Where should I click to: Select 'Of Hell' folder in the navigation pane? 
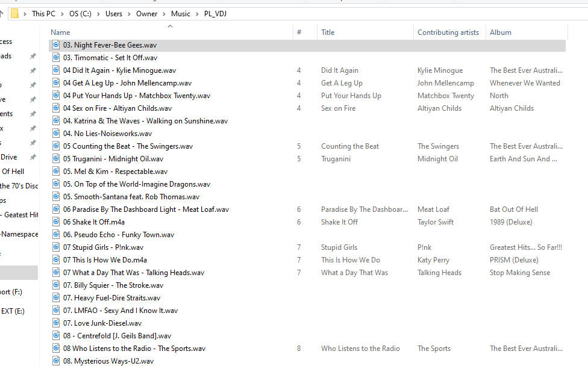point(13,171)
